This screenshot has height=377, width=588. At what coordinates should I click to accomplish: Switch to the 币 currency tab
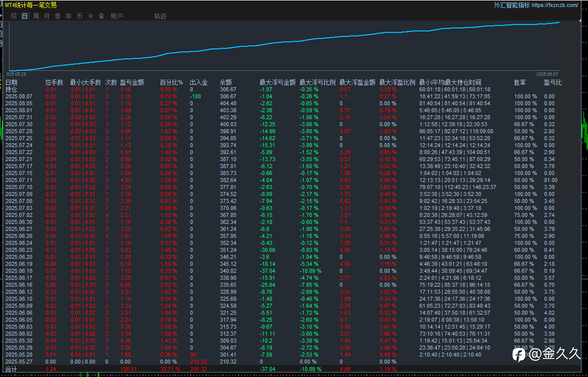pos(80,16)
